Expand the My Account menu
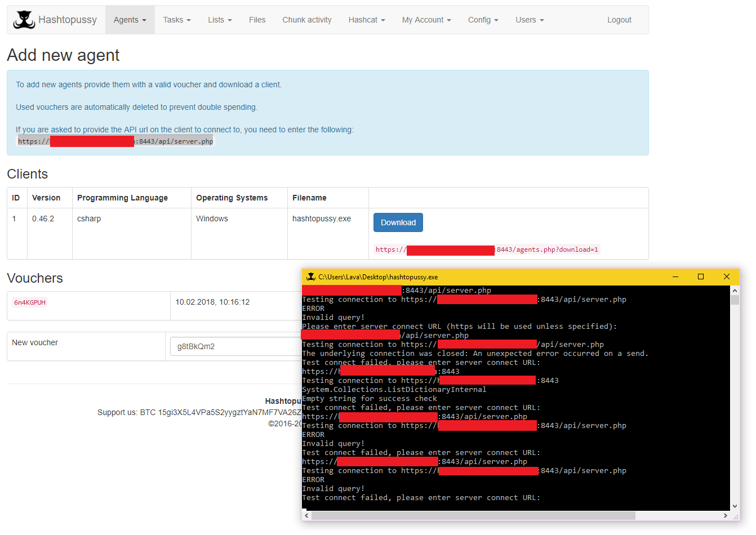 coord(426,19)
